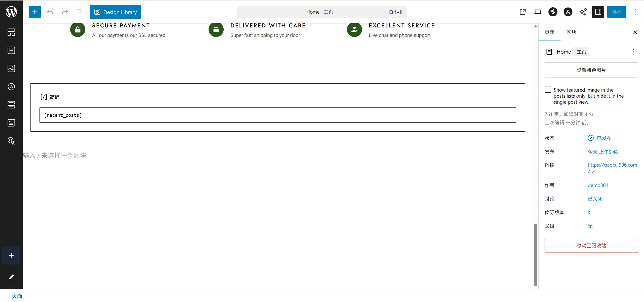The height and width of the screenshot is (302, 644).
Task: Switch to the 区块 tab
Action: point(571,32)
